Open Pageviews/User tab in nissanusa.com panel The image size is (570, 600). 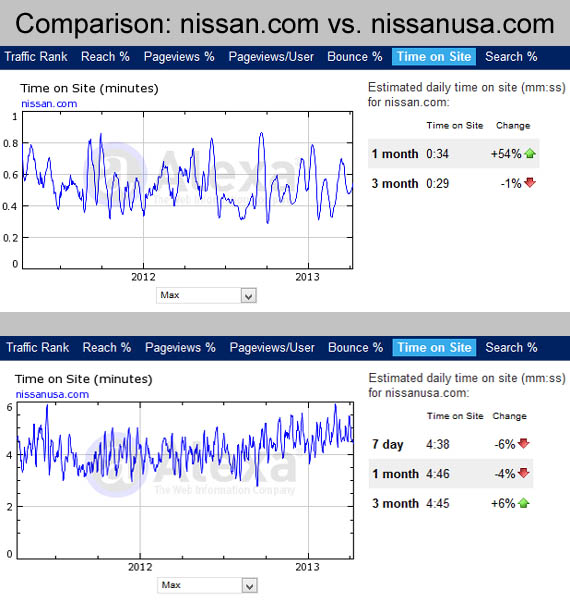click(272, 347)
